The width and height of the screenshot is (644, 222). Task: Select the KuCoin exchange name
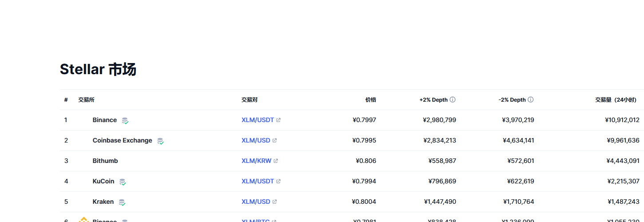click(x=103, y=181)
